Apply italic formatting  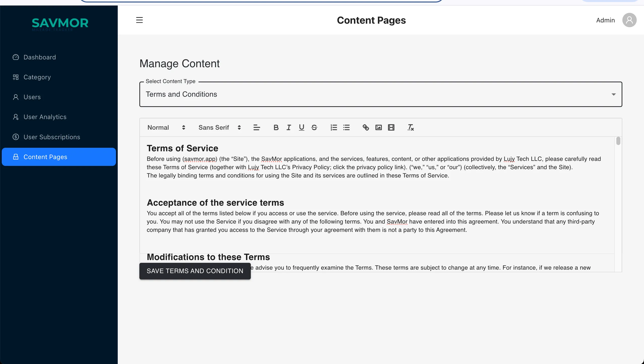click(289, 128)
